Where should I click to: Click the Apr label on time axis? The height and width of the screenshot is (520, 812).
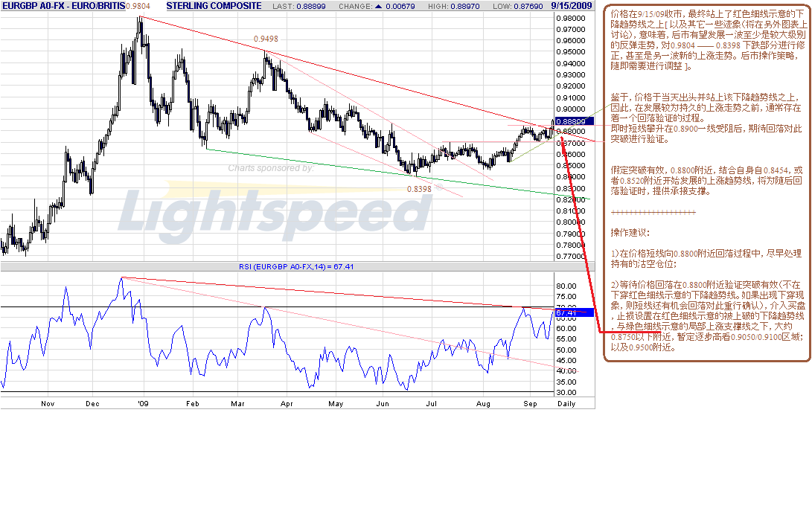[x=287, y=404]
